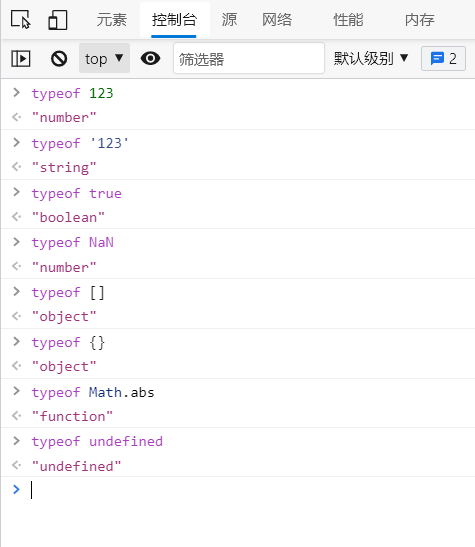Expand the 默认级别 log level dropdown
The width and height of the screenshot is (475, 547).
point(371,58)
